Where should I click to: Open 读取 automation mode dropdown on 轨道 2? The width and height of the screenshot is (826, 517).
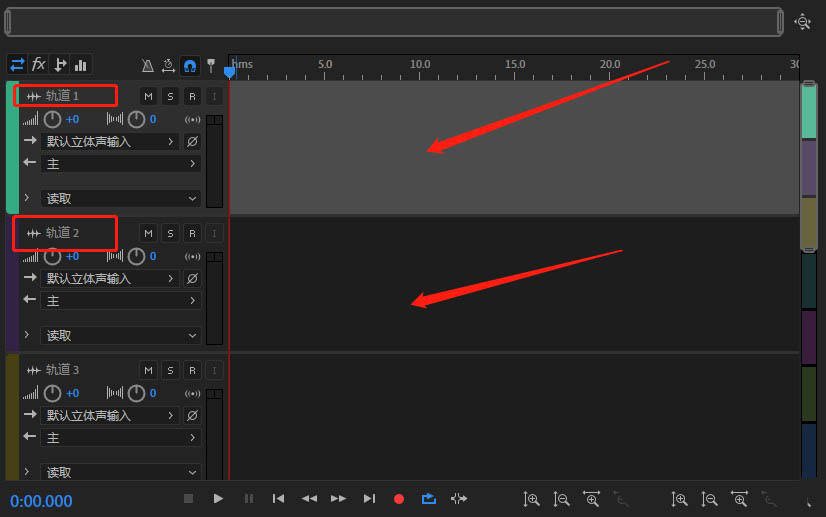tap(121, 336)
